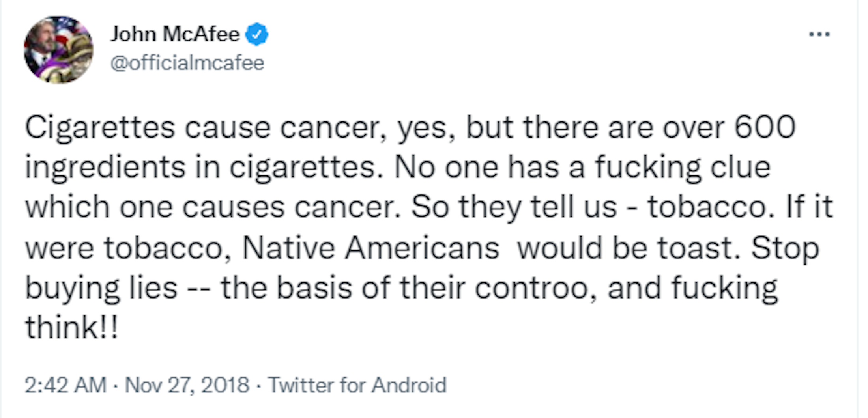Image resolution: width=868 pixels, height=418 pixels.
Task: Click the 2:42 AM timestamp
Action: pyautogui.click(x=65, y=385)
